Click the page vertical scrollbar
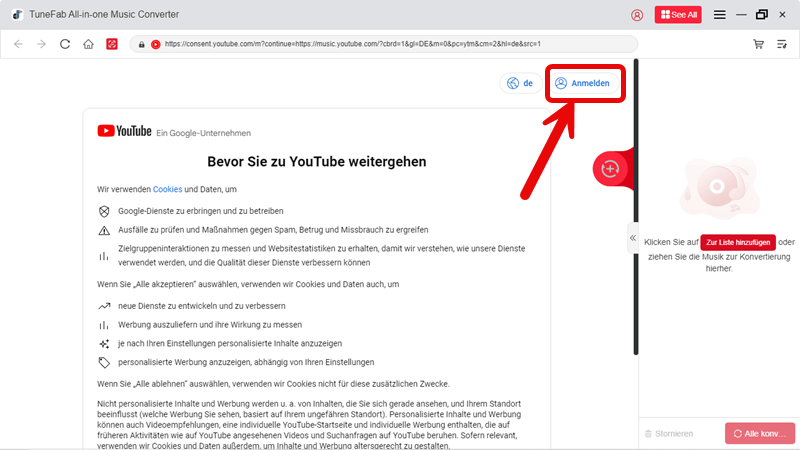Screen dimensions: 800x450 coord(636,207)
